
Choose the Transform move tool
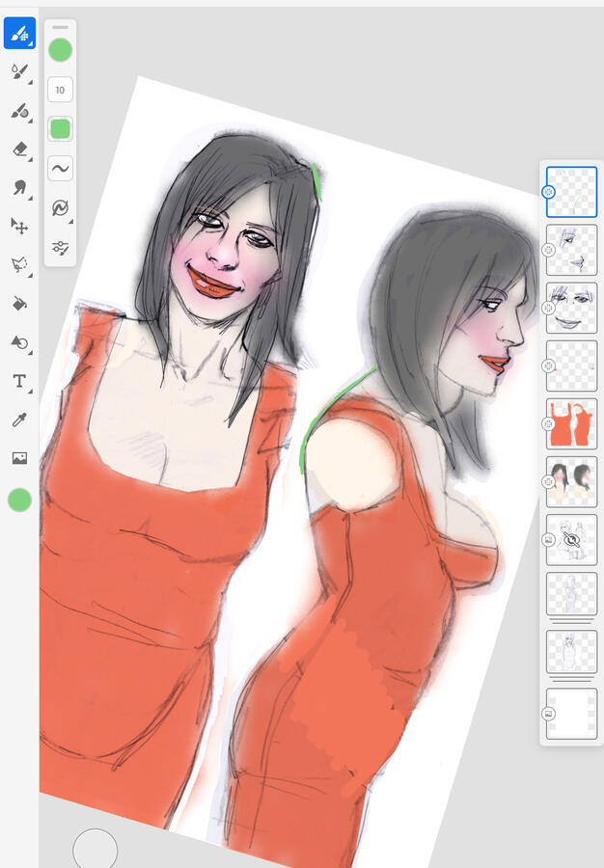19,227
